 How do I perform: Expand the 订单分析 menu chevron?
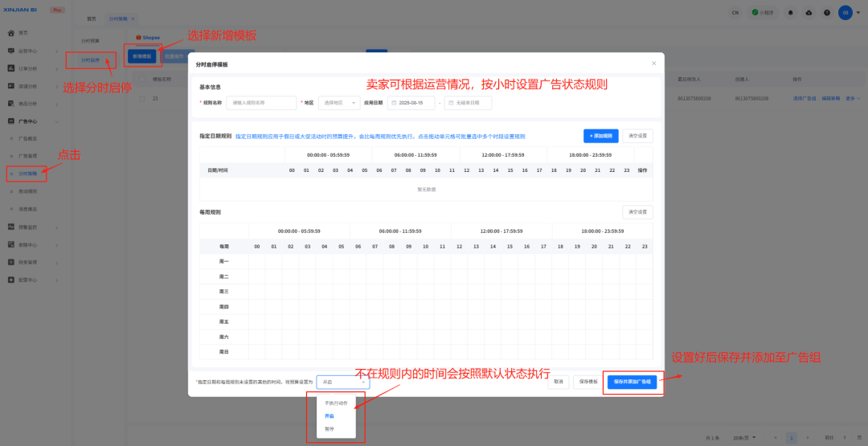56,69
